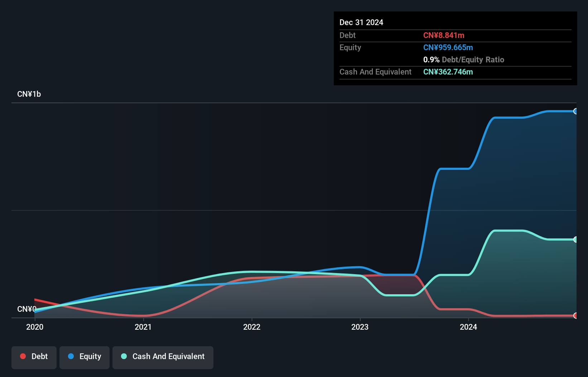Click the CN¥8.841m debt value
The height and width of the screenshot is (377, 588).
tap(444, 35)
